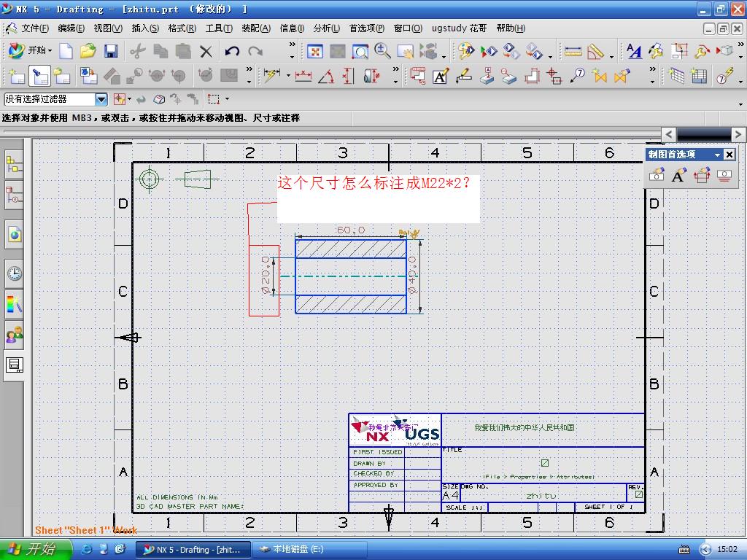The width and height of the screenshot is (747, 560).
Task: Click the Parts List icon
Action: (x=699, y=76)
